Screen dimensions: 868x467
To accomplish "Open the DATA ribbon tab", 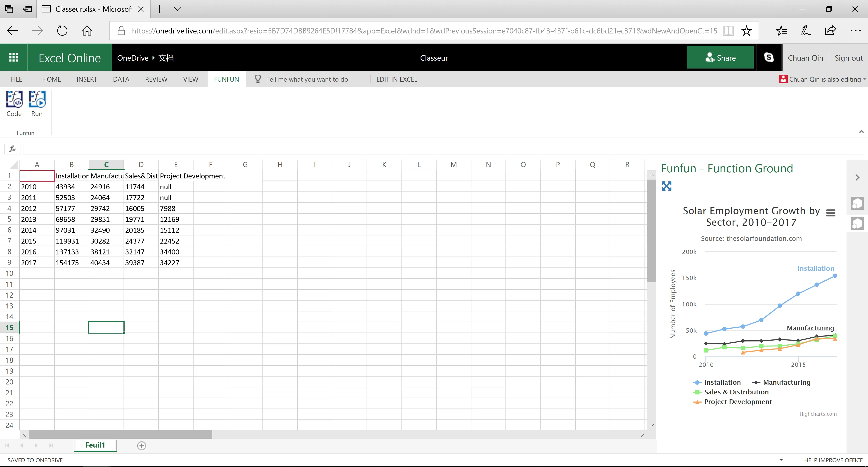I will point(121,79).
